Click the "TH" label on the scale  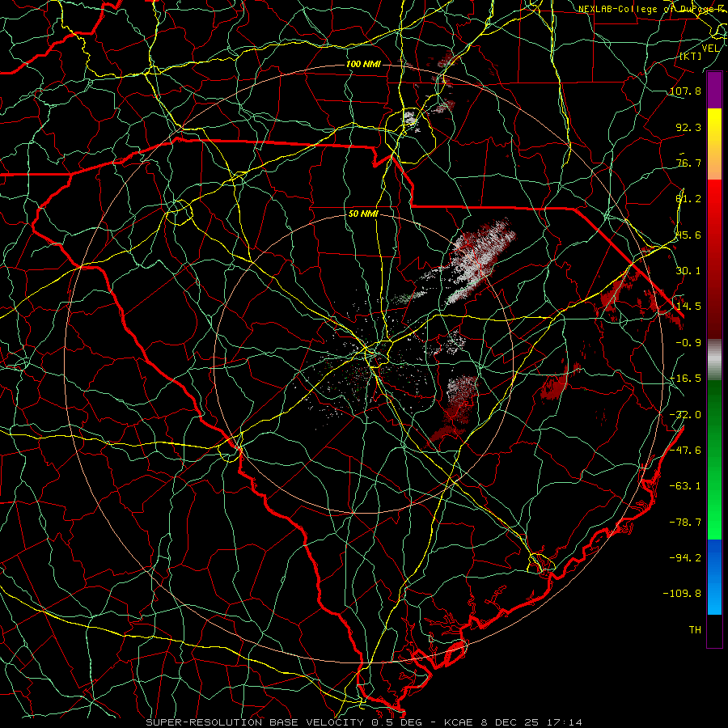[695, 630]
